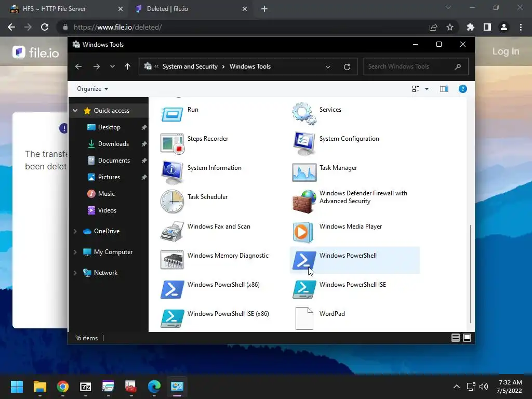Select the Windows PowerShell (x86) icon
Screen dimensions: 532x399
click(x=172, y=289)
